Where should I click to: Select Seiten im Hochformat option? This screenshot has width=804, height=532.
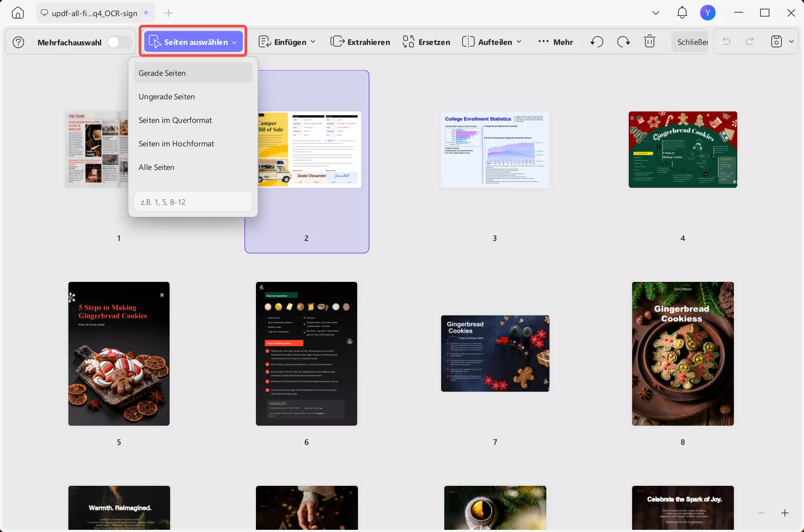(x=193, y=143)
